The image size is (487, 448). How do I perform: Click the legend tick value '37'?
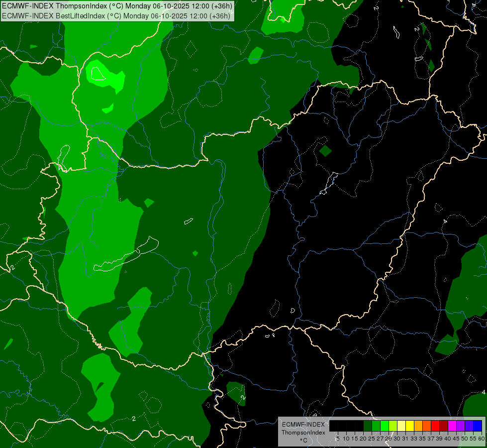click(431, 439)
